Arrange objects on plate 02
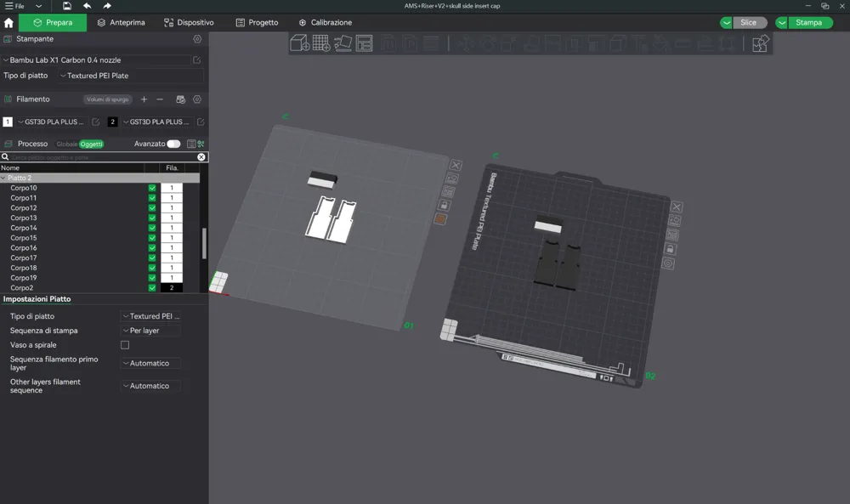 [x=672, y=235]
